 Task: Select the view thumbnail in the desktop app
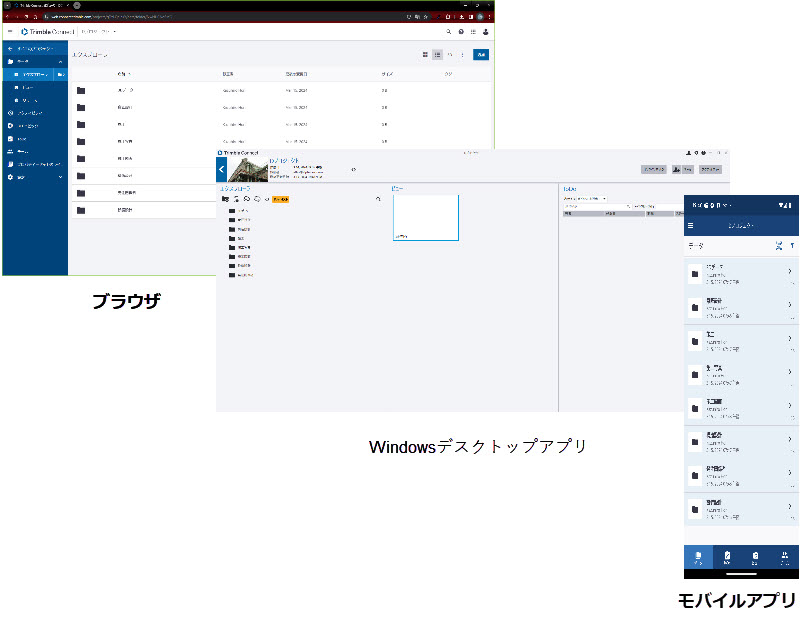pyautogui.click(x=426, y=218)
